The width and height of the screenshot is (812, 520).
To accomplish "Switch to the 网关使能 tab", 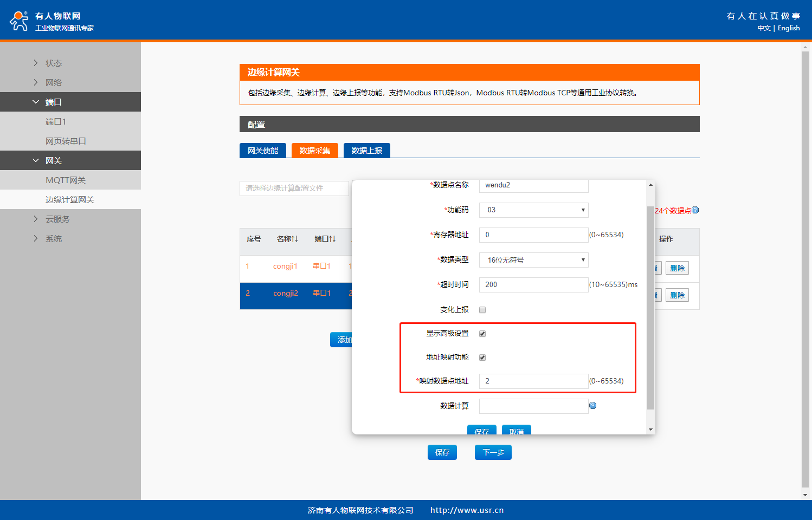I will click(x=263, y=151).
